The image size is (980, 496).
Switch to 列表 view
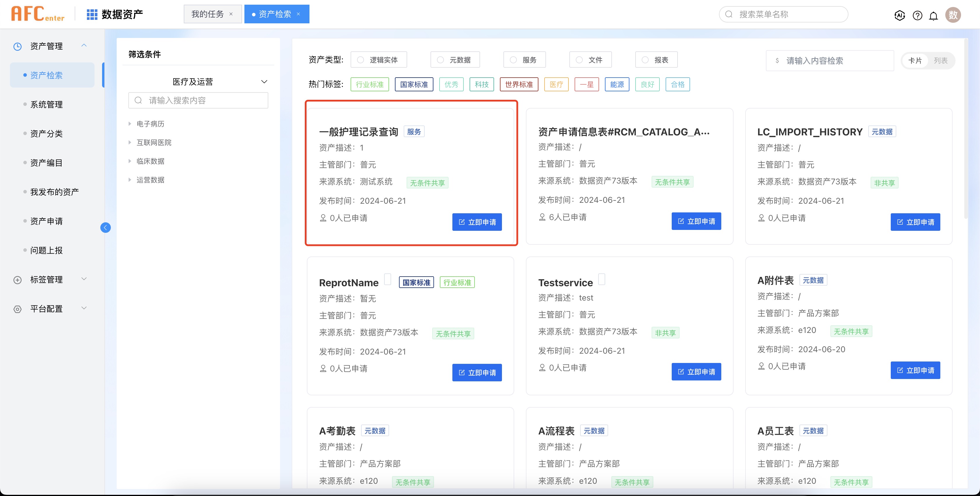[x=940, y=60]
